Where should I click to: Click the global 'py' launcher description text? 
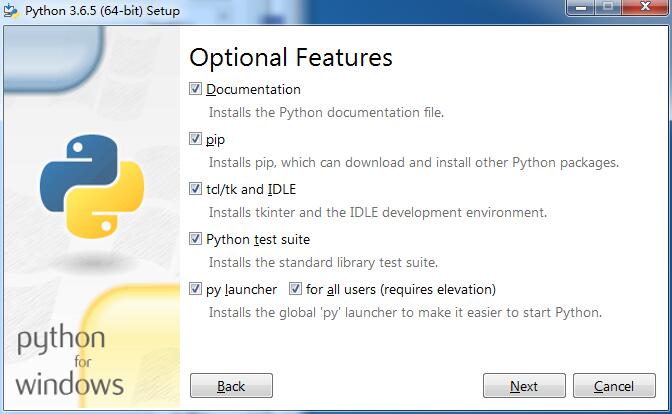(405, 312)
